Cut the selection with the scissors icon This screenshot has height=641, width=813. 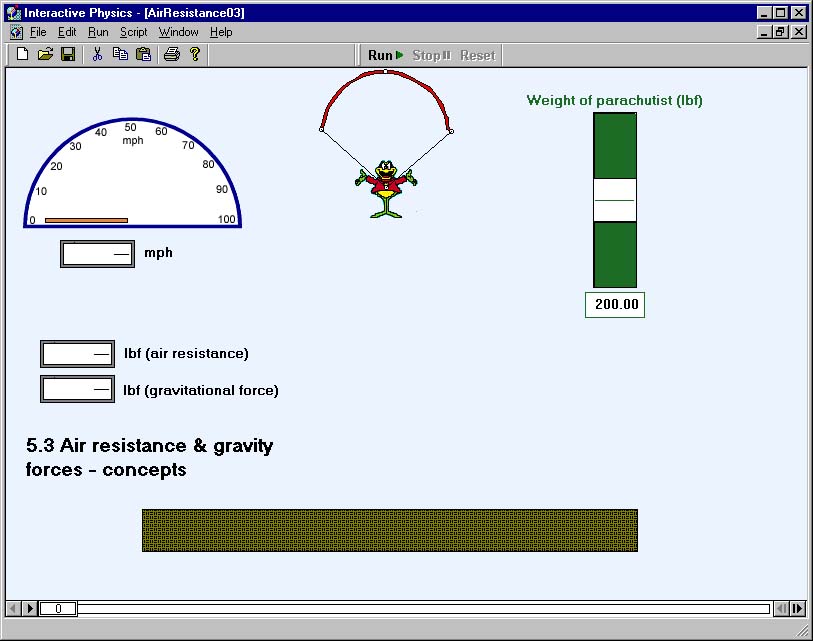point(97,54)
